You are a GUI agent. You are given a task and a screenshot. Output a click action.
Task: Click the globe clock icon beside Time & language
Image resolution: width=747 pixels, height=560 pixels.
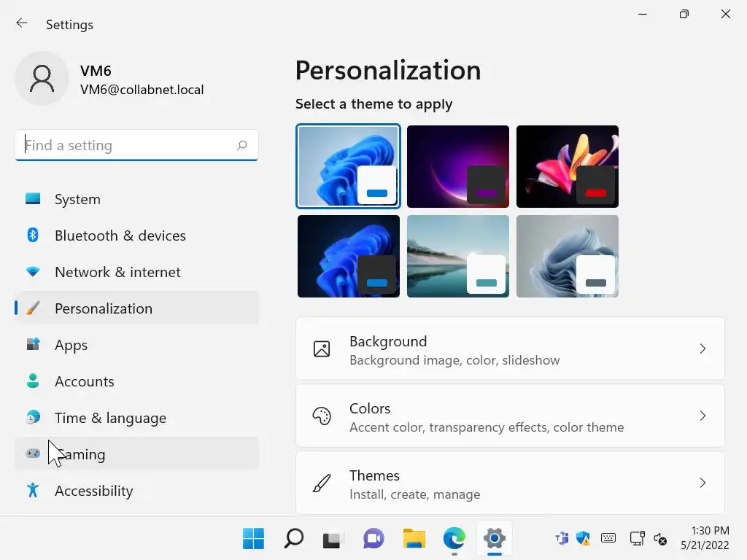[33, 417]
